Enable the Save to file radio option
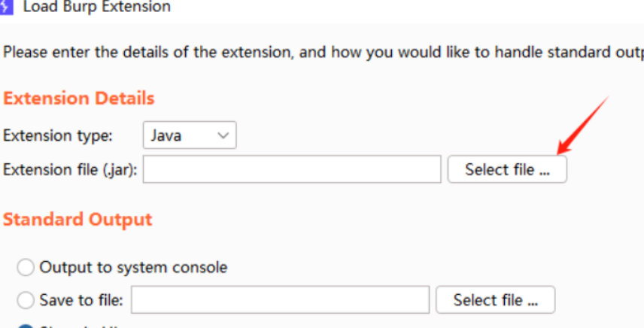Viewport: 644px width, 328px height. [26, 300]
